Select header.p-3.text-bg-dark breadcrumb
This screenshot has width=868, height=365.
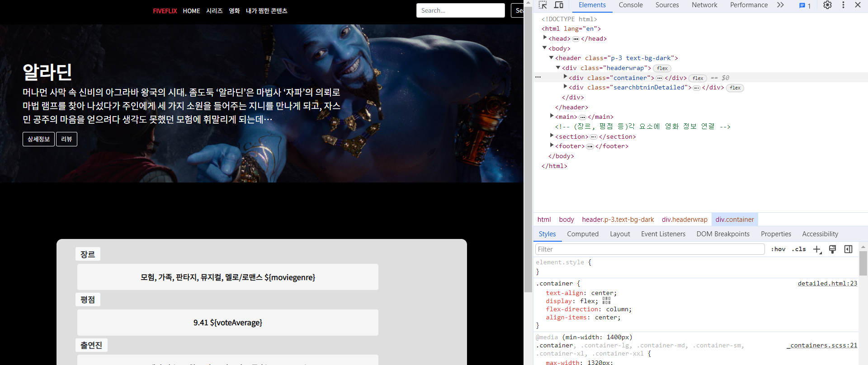click(618, 220)
